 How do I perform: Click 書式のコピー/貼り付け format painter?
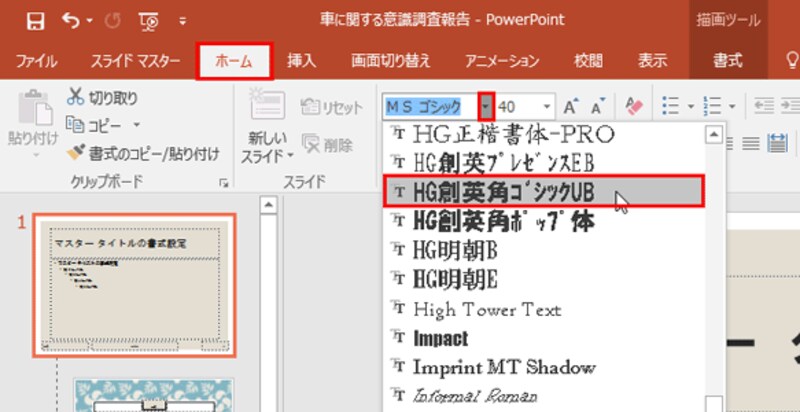point(143,153)
